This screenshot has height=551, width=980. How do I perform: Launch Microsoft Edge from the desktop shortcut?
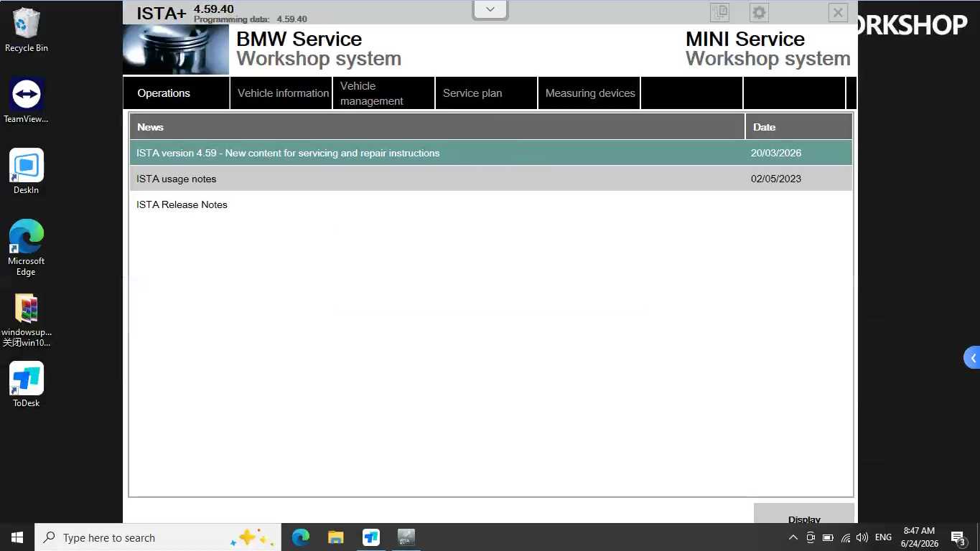pyautogui.click(x=27, y=247)
